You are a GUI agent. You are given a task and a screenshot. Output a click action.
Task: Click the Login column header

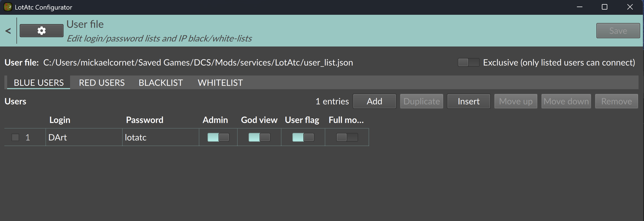tap(60, 120)
